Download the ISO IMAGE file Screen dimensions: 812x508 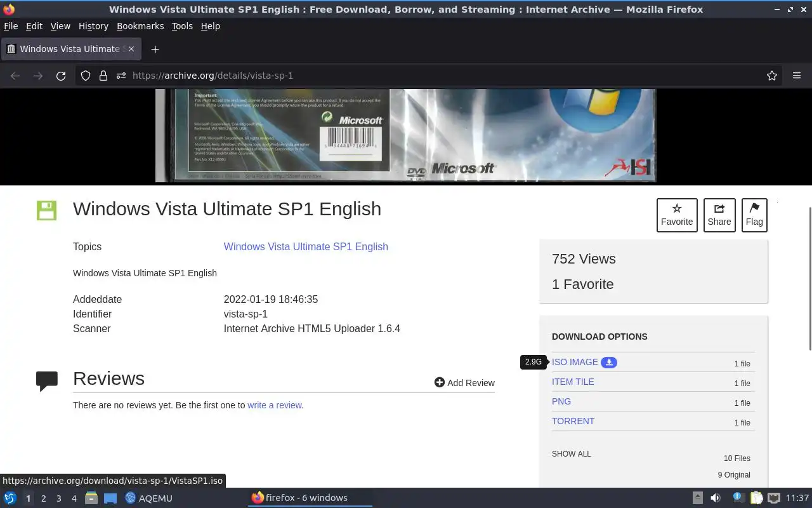575,362
